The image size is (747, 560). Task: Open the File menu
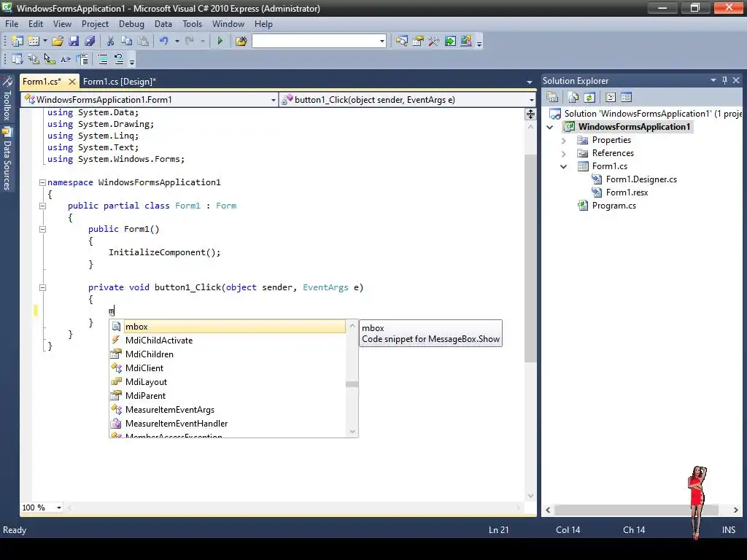12,24
